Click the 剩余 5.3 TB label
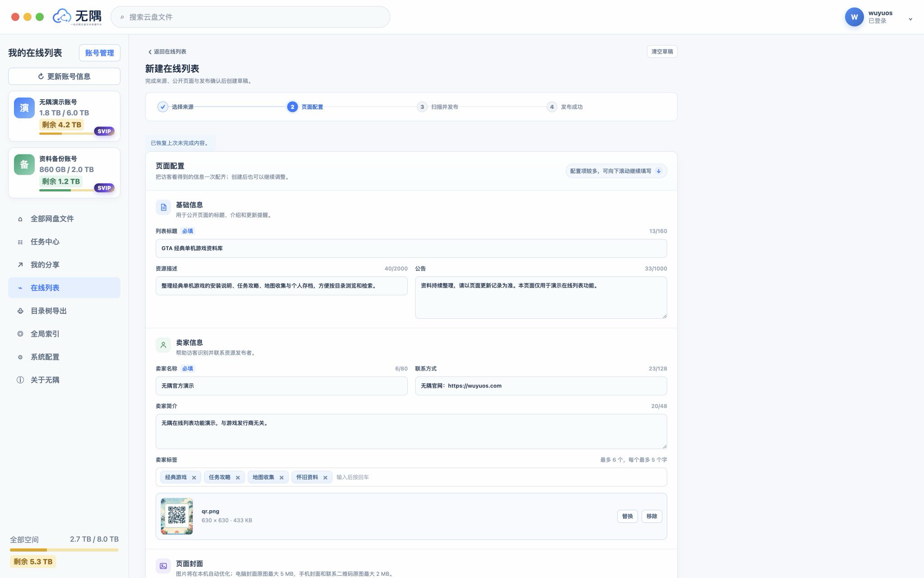 (x=33, y=562)
